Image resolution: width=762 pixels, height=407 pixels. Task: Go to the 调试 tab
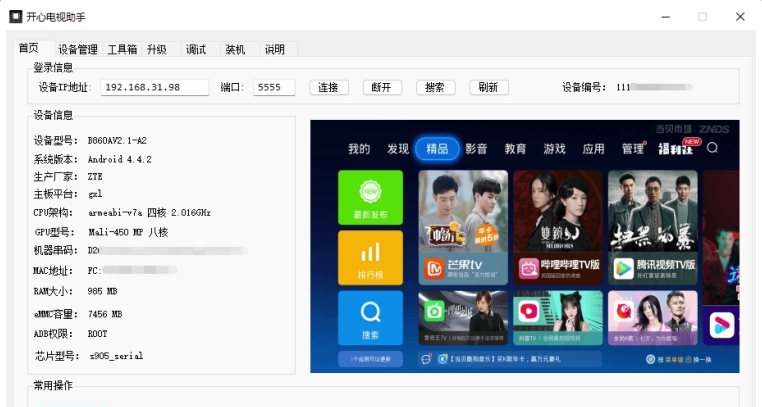pyautogui.click(x=196, y=50)
